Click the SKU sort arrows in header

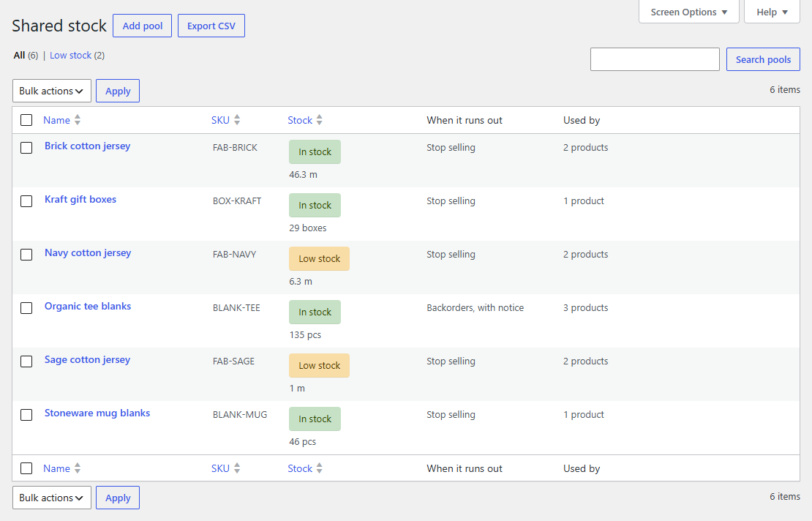[237, 120]
